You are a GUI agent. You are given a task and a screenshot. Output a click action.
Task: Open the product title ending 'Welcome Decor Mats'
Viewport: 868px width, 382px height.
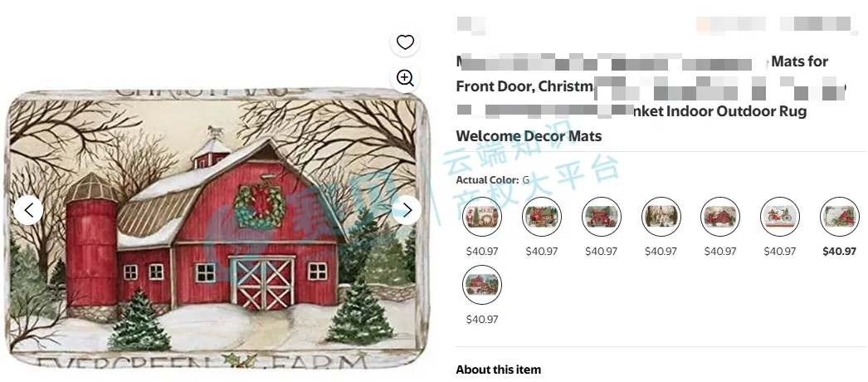click(529, 136)
